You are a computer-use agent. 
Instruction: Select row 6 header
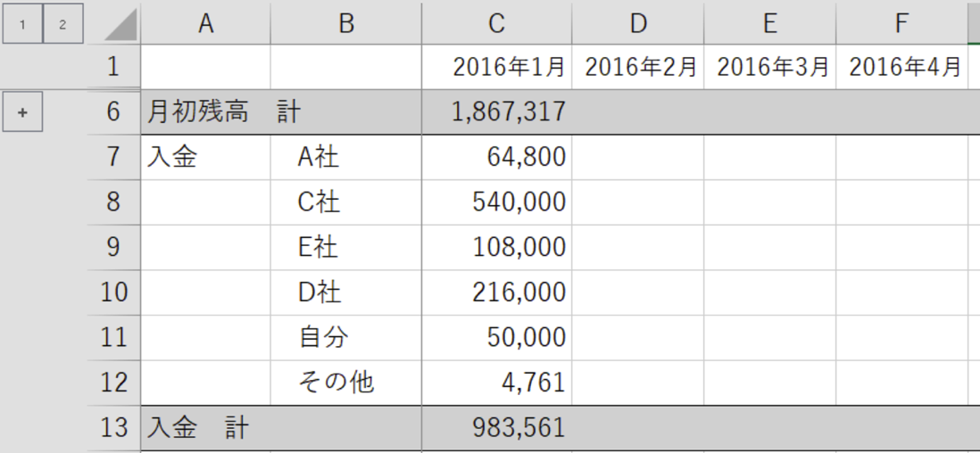pos(113,112)
